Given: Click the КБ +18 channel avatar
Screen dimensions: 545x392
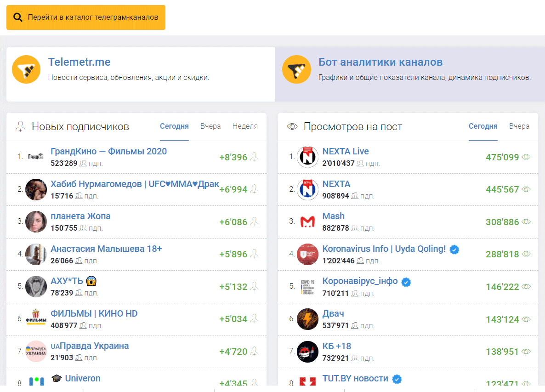Looking at the screenshot, I should 307,352.
